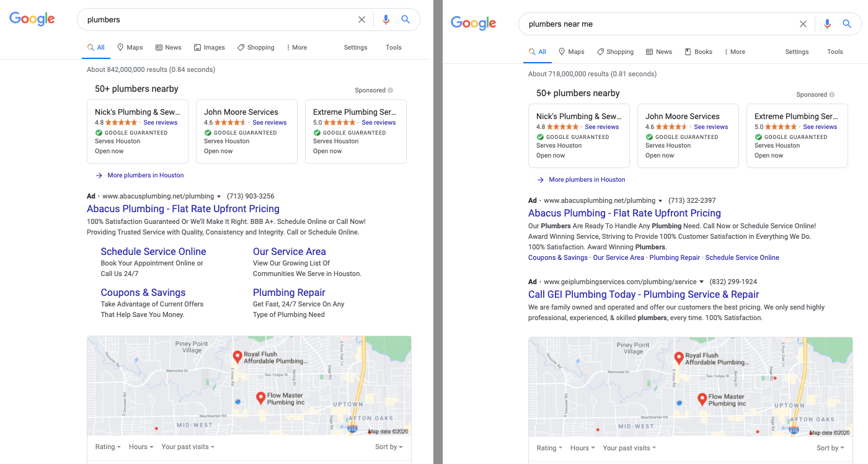Open the John Moore Services card in the left window
868x464 pixels.
(247, 132)
